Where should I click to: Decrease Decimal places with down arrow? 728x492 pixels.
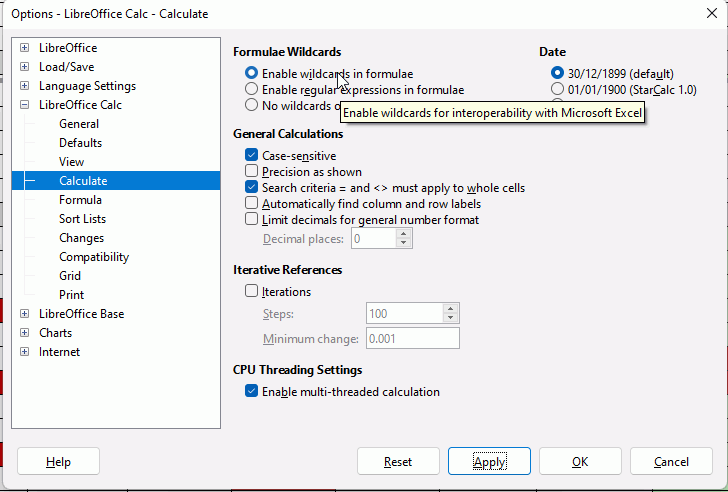[403, 243]
